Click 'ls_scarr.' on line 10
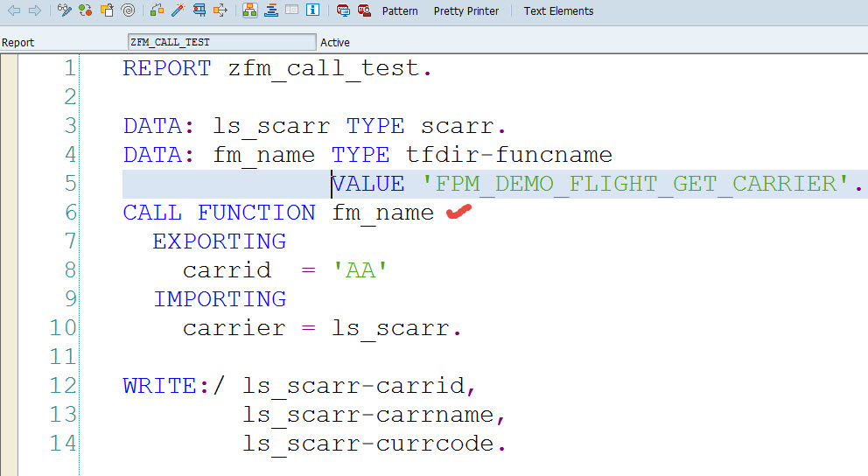 (x=396, y=329)
